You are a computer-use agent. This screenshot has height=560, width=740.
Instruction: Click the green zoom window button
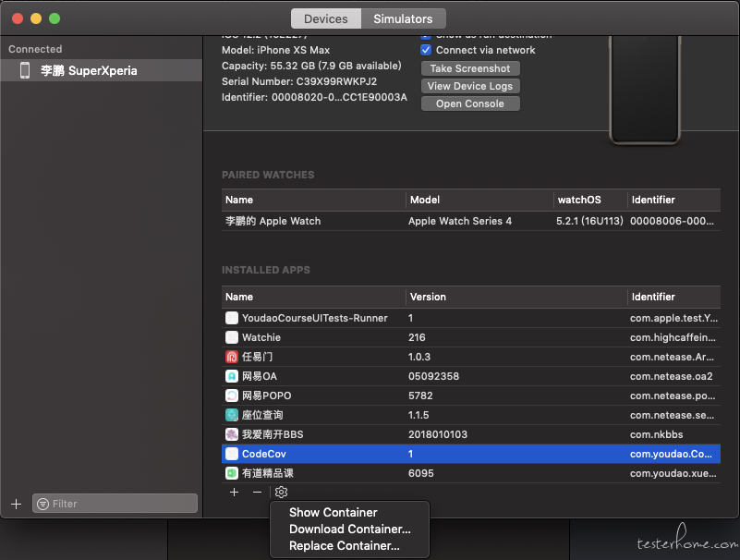(55, 18)
